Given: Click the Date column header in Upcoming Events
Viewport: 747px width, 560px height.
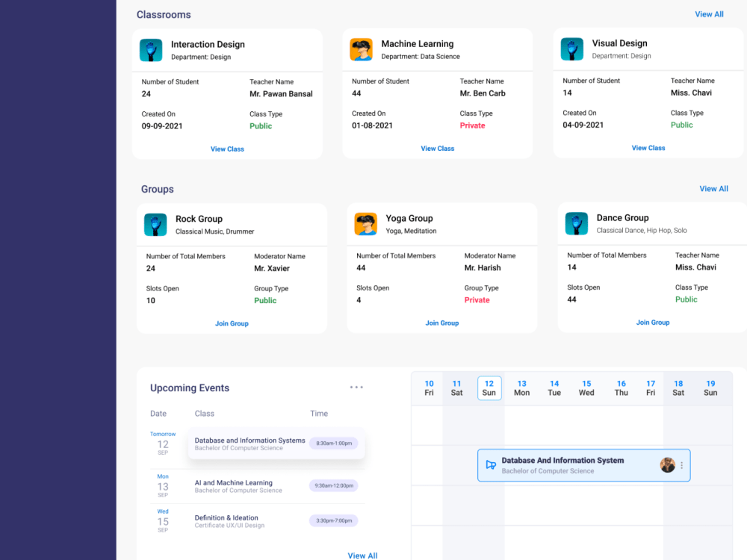Looking at the screenshot, I should pyautogui.click(x=158, y=414).
